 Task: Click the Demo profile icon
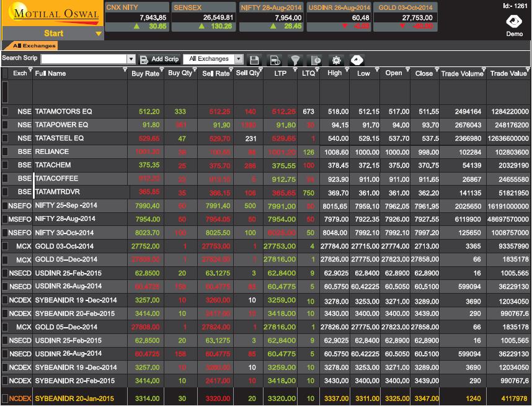[515, 22]
